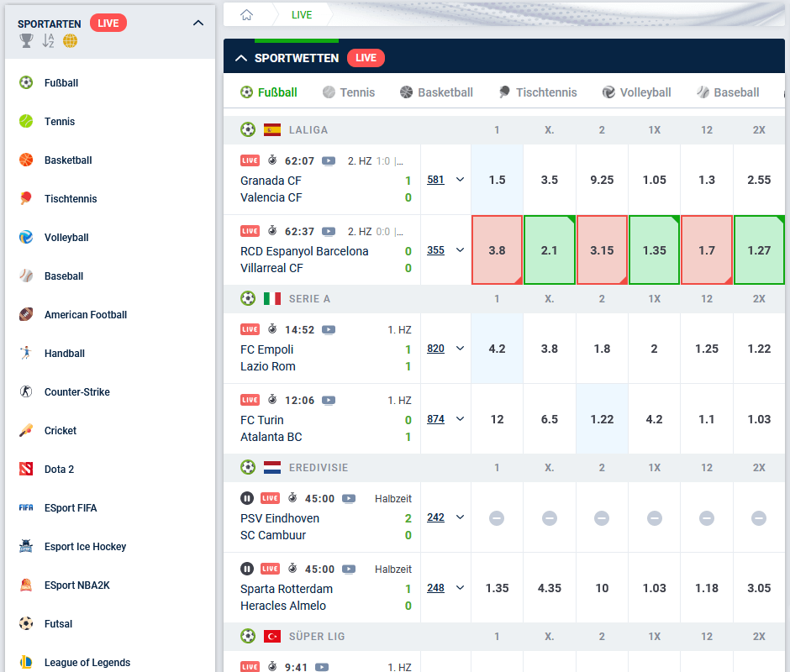Image resolution: width=790 pixels, height=672 pixels.
Task: Expand markets arrow for Granada CF match
Action: 460,179
